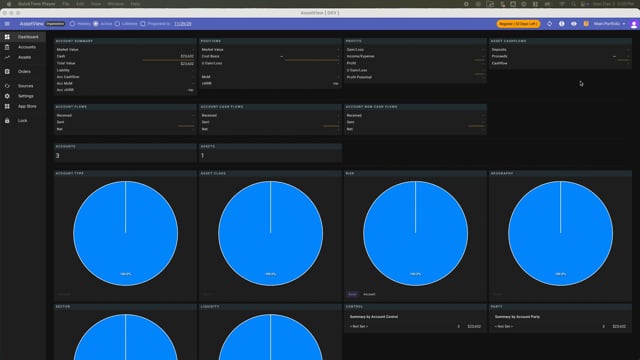Click Cost Basis row in Positions

(270, 56)
